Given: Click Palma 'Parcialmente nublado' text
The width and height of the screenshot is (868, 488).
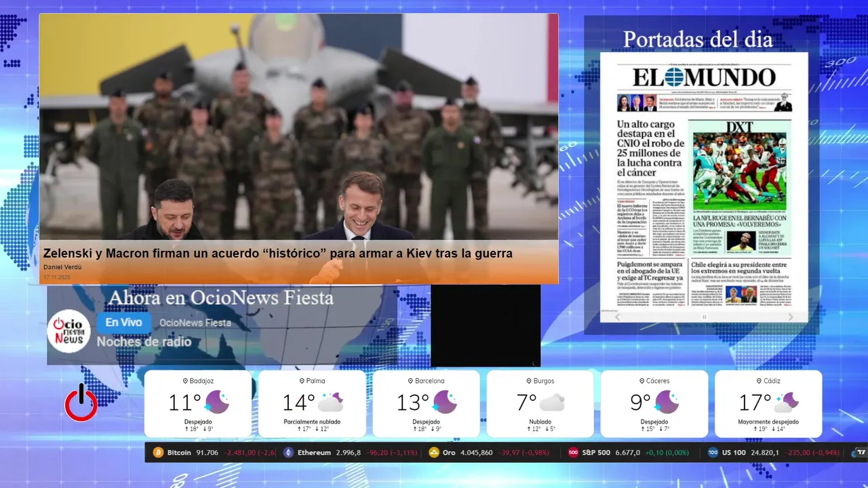Looking at the screenshot, I should point(312,422).
